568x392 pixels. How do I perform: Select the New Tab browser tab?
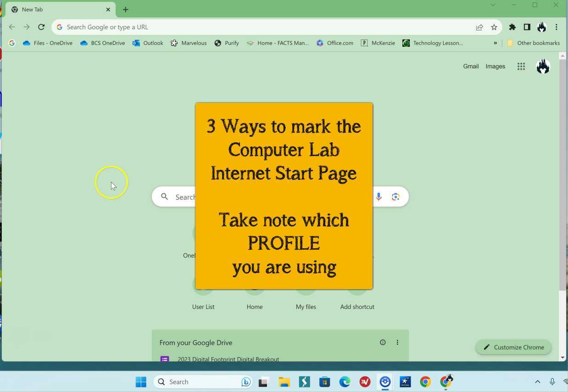pos(55,9)
